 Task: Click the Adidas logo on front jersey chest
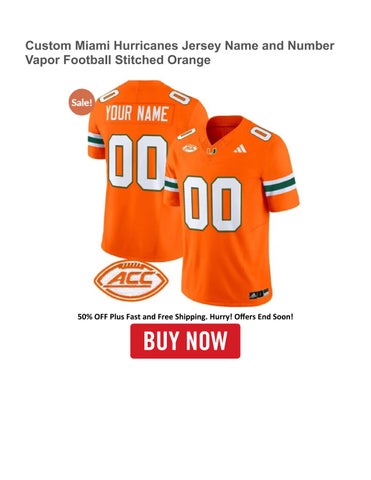pyautogui.click(x=240, y=148)
